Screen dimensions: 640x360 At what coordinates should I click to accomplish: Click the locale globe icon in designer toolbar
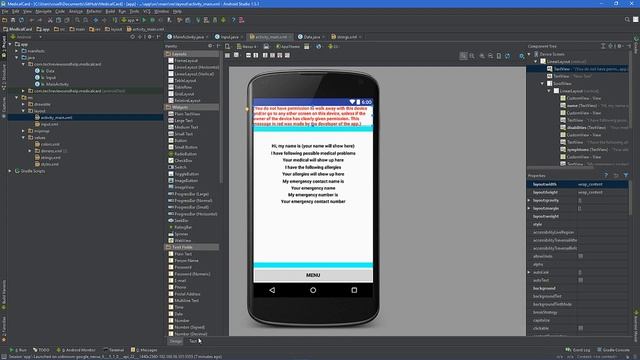click(x=318, y=46)
